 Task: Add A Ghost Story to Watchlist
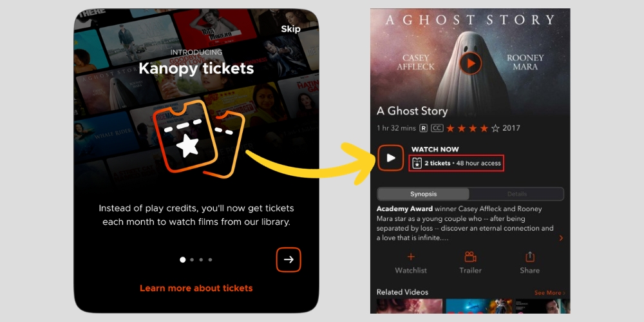coord(411,263)
